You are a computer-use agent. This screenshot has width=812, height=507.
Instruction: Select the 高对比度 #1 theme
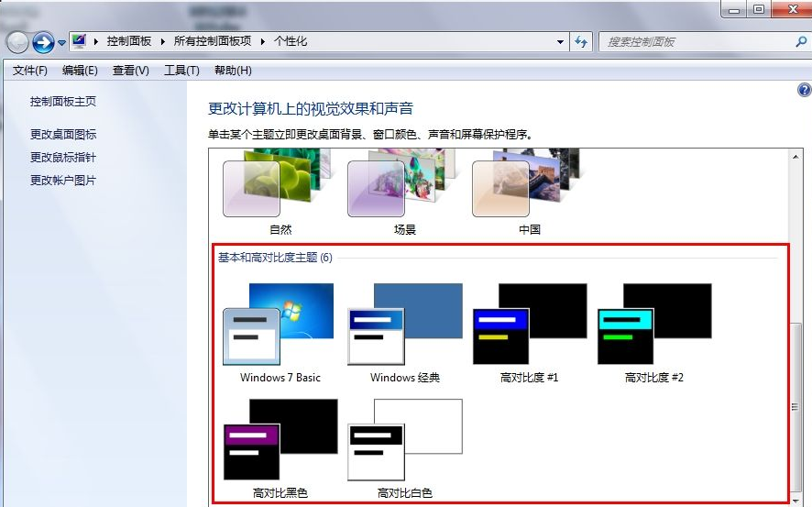(529, 333)
